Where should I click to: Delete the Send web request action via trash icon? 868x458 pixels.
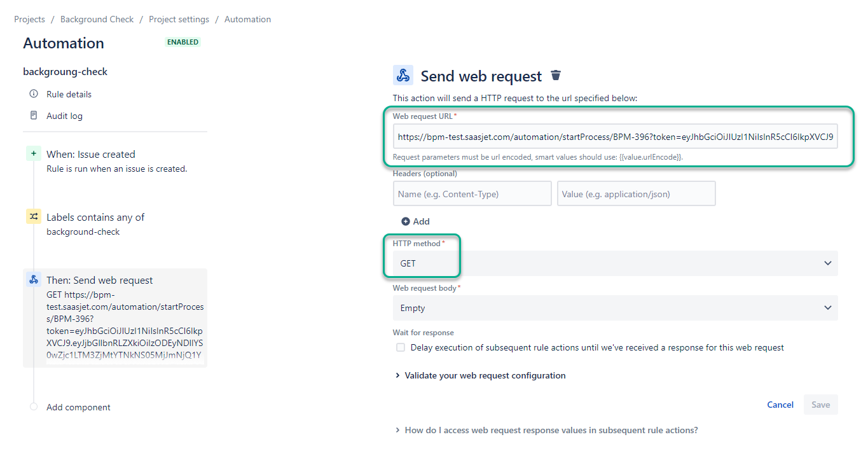click(556, 75)
